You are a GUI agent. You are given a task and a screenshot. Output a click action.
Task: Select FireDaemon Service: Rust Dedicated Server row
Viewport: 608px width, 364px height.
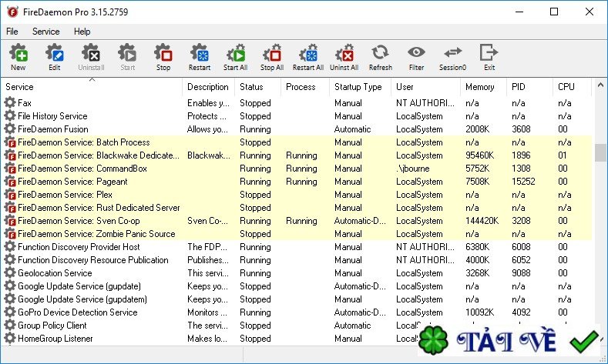point(297,208)
